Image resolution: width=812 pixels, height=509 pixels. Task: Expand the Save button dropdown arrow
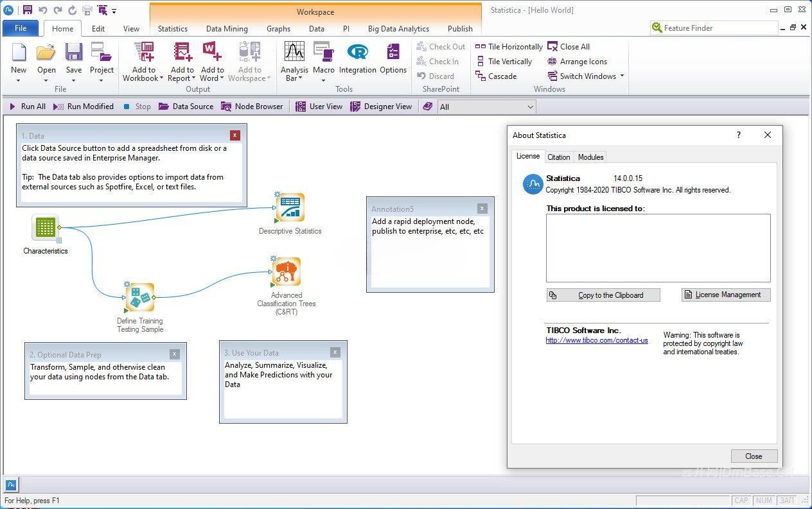(x=74, y=80)
